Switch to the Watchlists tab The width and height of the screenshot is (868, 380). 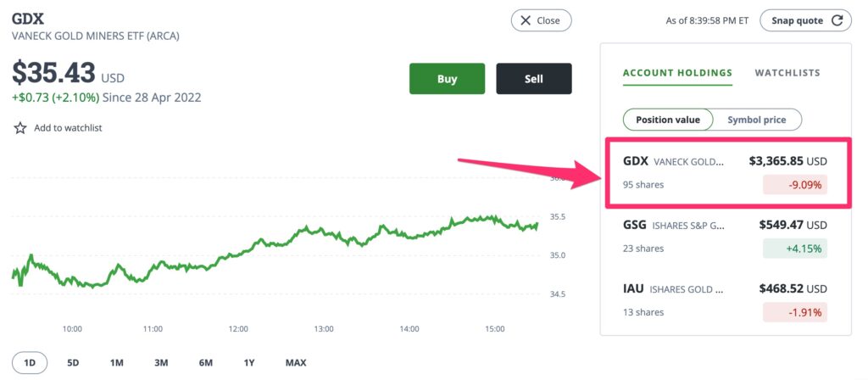click(x=787, y=73)
